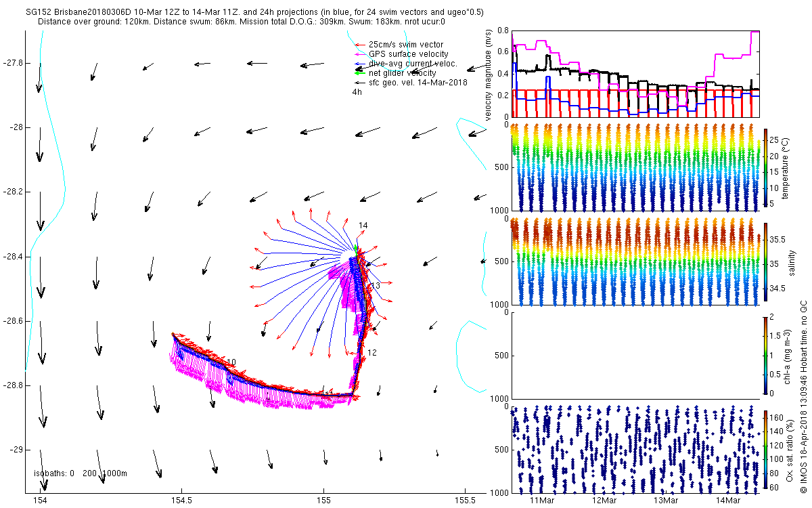Click the 14Mar time axis label
812x508 pixels.
tap(728, 501)
